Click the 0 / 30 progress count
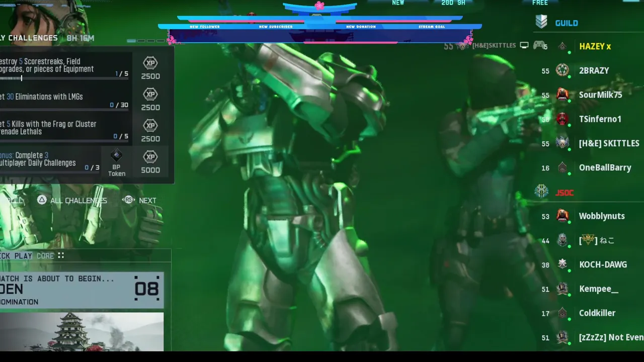Viewport: 644px width, 362px height. coord(119,105)
